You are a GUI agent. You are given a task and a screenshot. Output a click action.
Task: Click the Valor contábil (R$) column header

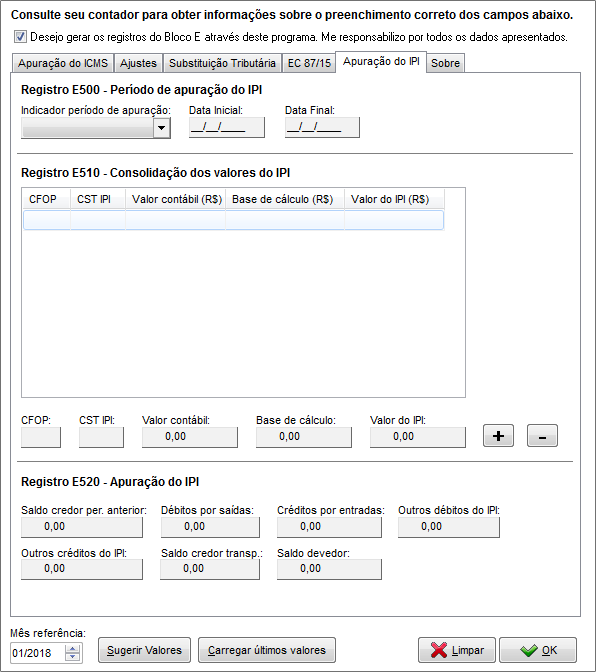[x=175, y=199]
